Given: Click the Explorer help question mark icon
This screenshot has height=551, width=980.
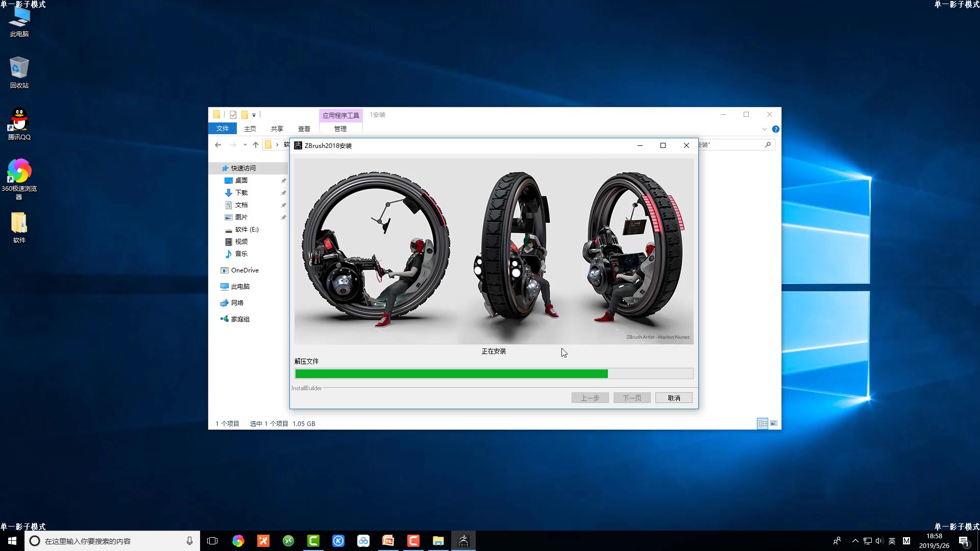Looking at the screenshot, I should point(775,129).
